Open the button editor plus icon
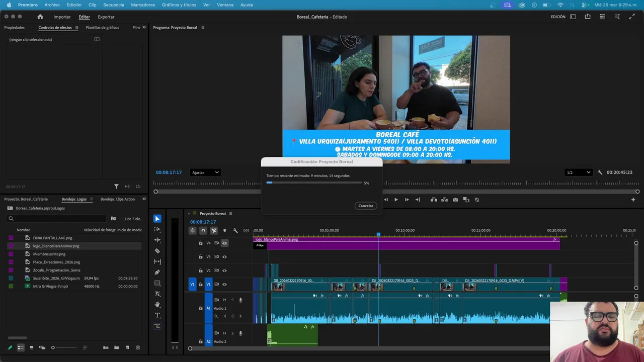 pos(633,200)
